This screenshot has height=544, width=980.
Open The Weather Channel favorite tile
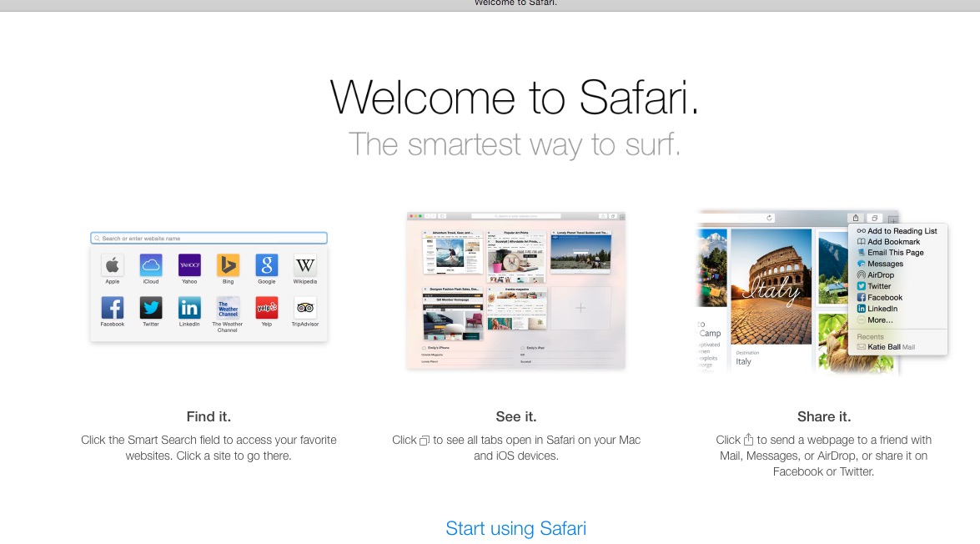pyautogui.click(x=229, y=308)
